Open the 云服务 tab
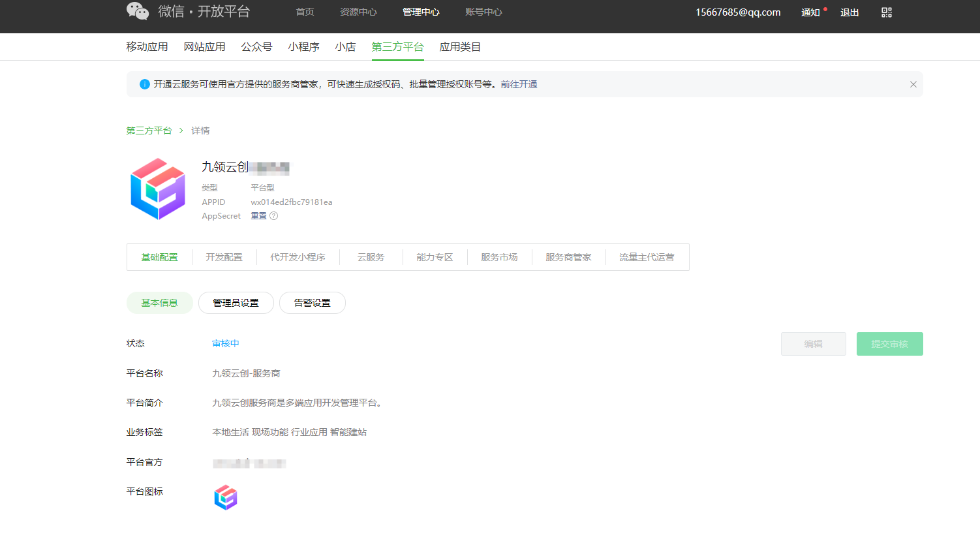Viewport: 980px width, 558px height. (x=371, y=257)
